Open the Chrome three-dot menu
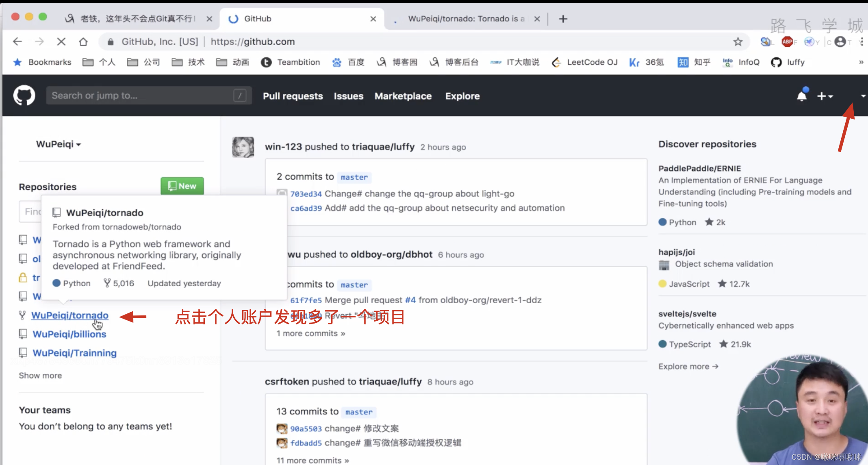This screenshot has height=465, width=868. [x=861, y=41]
